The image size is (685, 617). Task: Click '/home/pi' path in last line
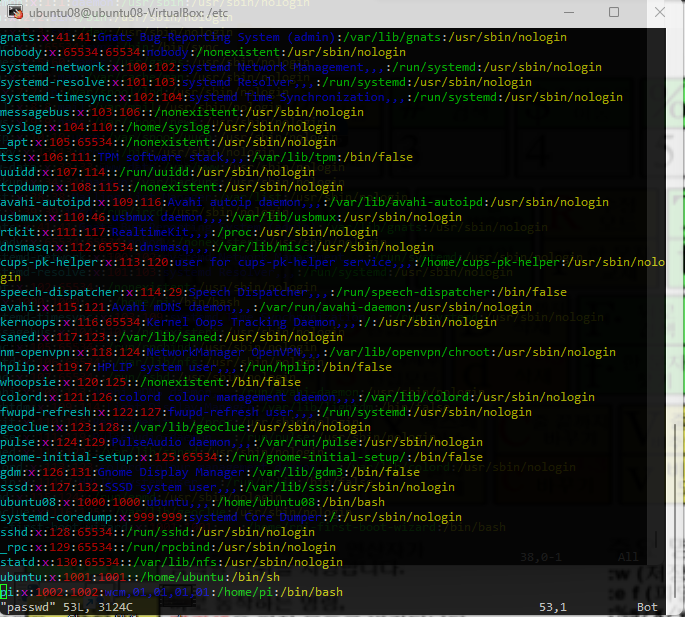tap(245, 592)
